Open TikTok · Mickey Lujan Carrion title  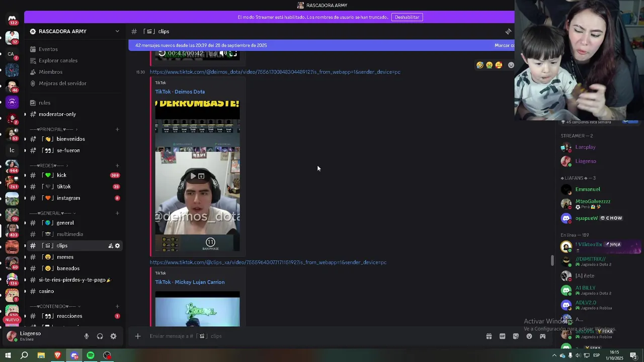pos(190,282)
